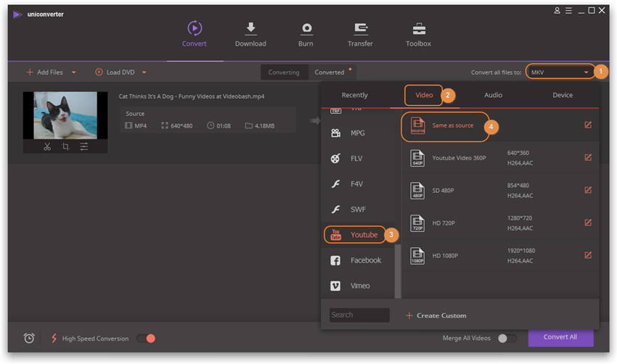617x364 pixels.
Task: Click the 'Cat Thinks It's A Dog' file name
Action: (x=192, y=96)
